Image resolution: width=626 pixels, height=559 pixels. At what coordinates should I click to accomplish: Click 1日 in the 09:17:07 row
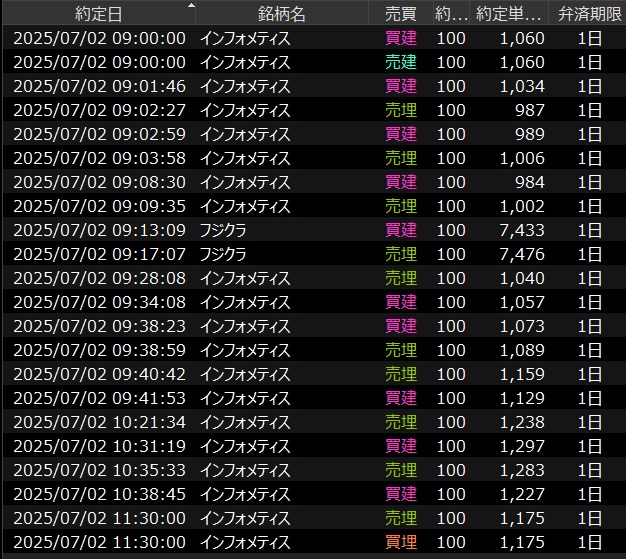tap(590, 254)
